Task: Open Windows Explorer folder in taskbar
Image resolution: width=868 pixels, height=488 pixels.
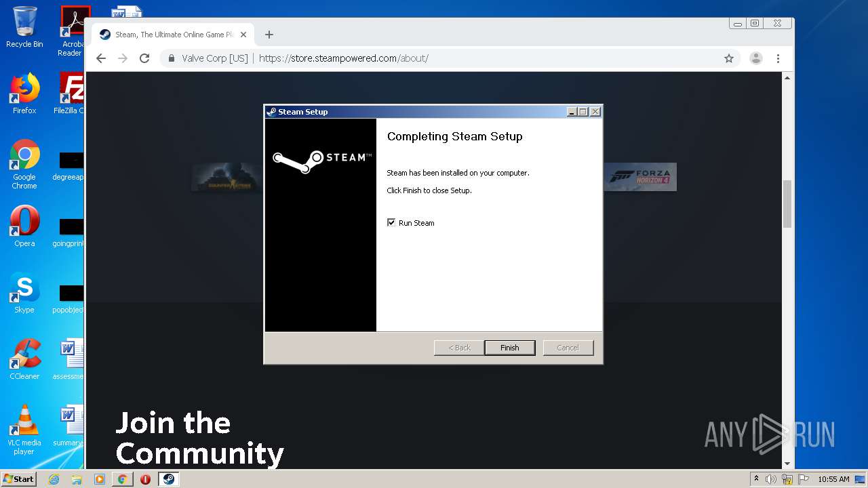Action: coord(77,479)
